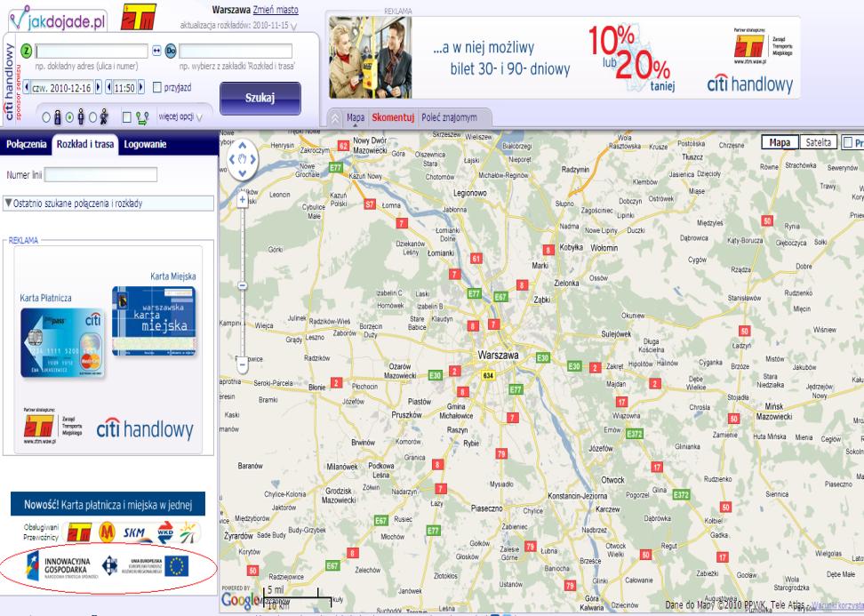
Task: Select the Mapa map-type button
Action: pyautogui.click(x=780, y=142)
